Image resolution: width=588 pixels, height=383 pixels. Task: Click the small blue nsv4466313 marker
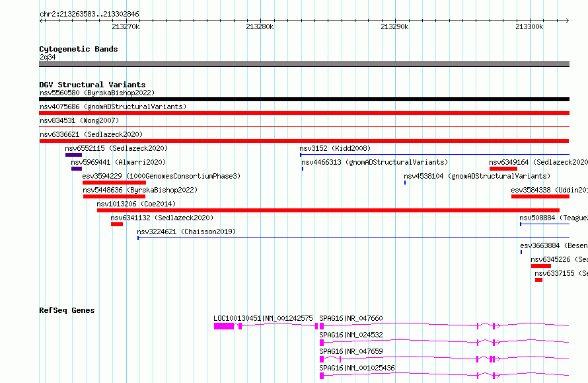[x=303, y=169]
